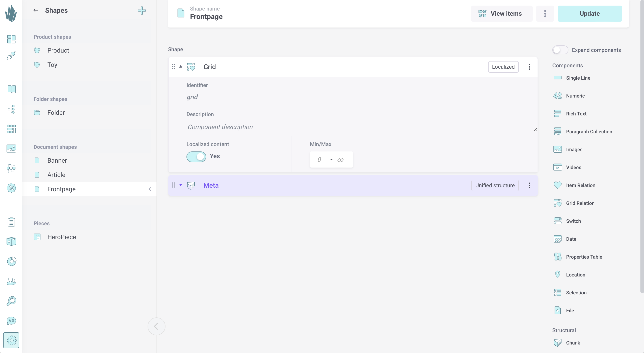Viewport: 644px width, 353px height.
Task: Click the Grid component icon in shape
Action: (x=191, y=67)
